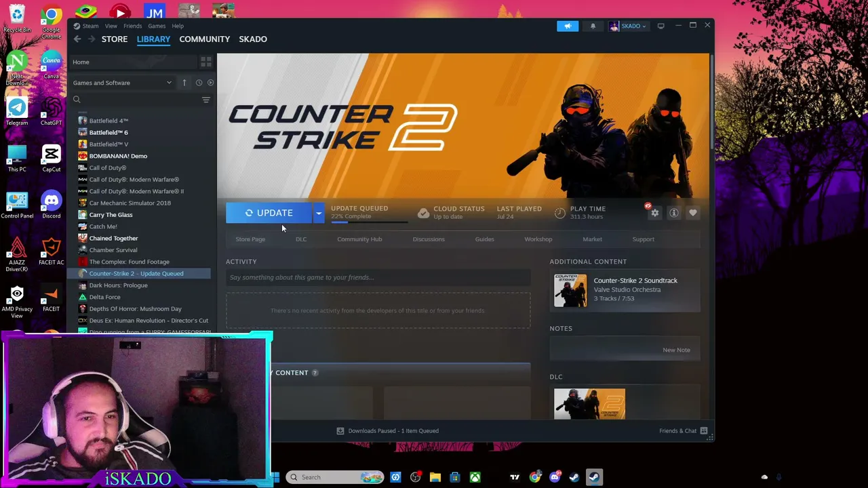Open the Steam notifications bell

tap(593, 26)
